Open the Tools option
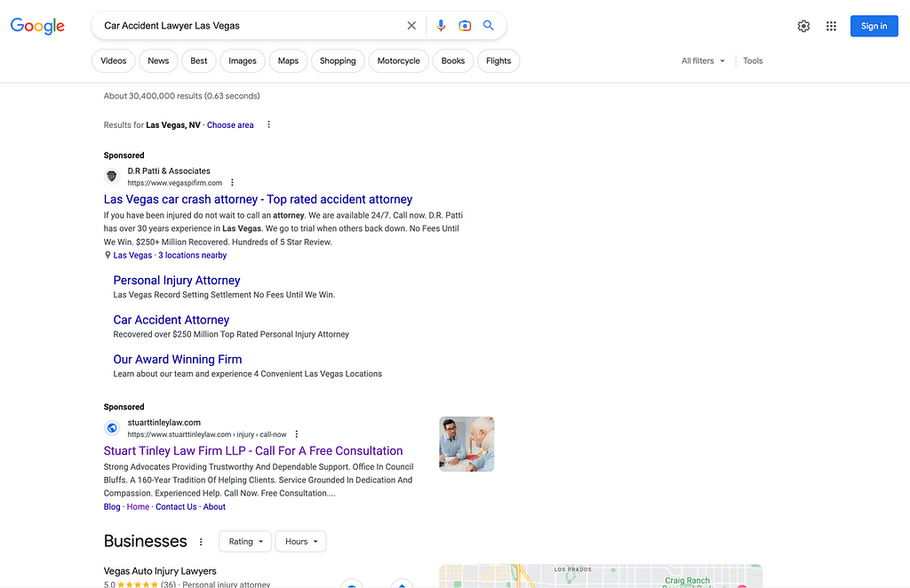The image size is (910, 588). pyautogui.click(x=753, y=61)
